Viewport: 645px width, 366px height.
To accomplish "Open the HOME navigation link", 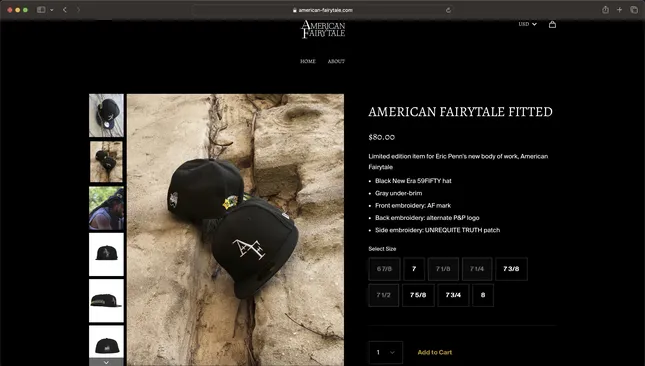I will [x=308, y=61].
